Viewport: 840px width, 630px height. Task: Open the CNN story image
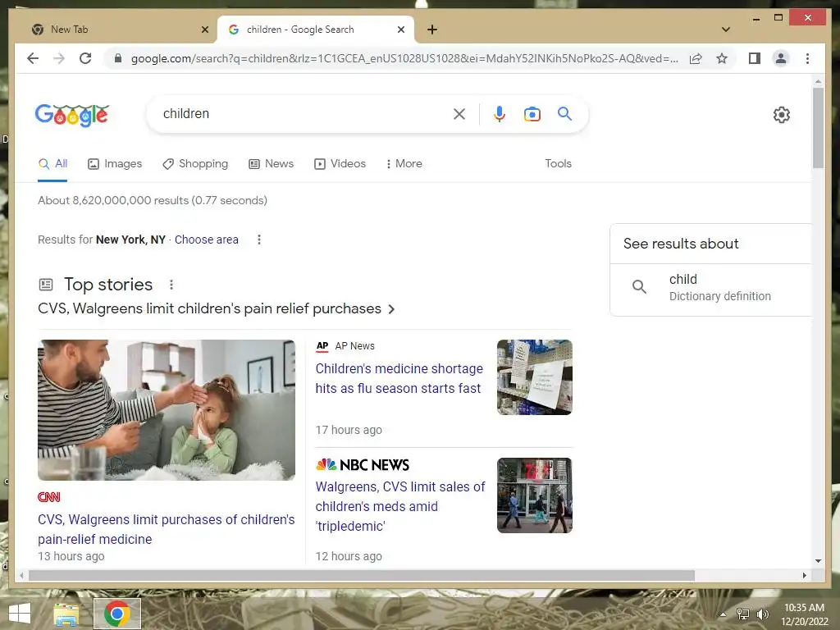166,410
